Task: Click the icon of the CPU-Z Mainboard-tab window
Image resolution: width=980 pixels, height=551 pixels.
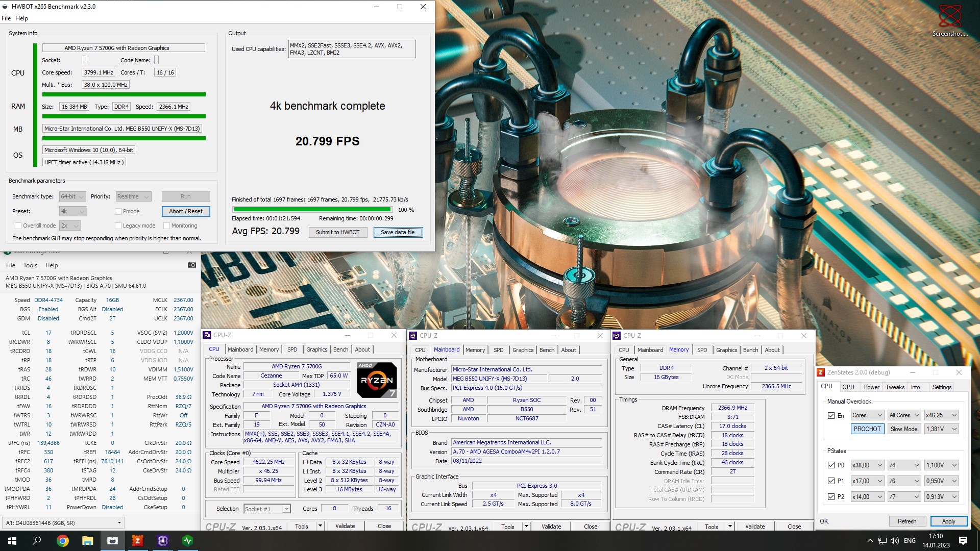Action: [413, 336]
